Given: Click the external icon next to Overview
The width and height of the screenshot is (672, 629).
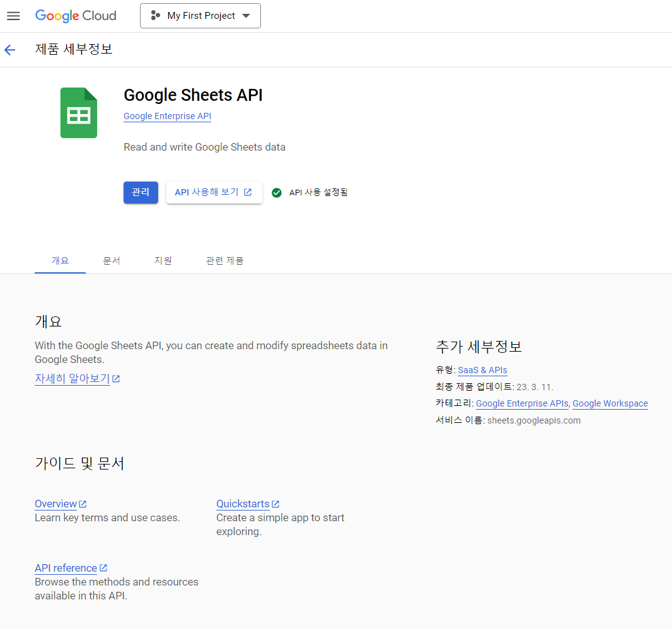Looking at the screenshot, I should [83, 504].
